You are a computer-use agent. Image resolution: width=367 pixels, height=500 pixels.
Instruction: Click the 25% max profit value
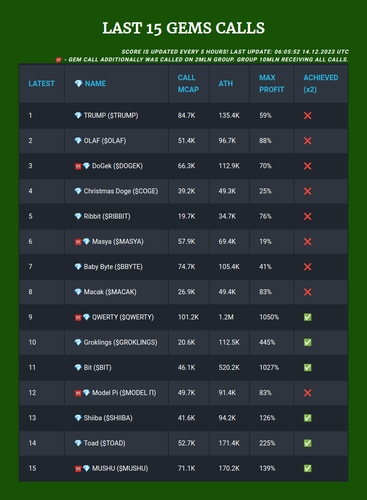[x=265, y=191]
